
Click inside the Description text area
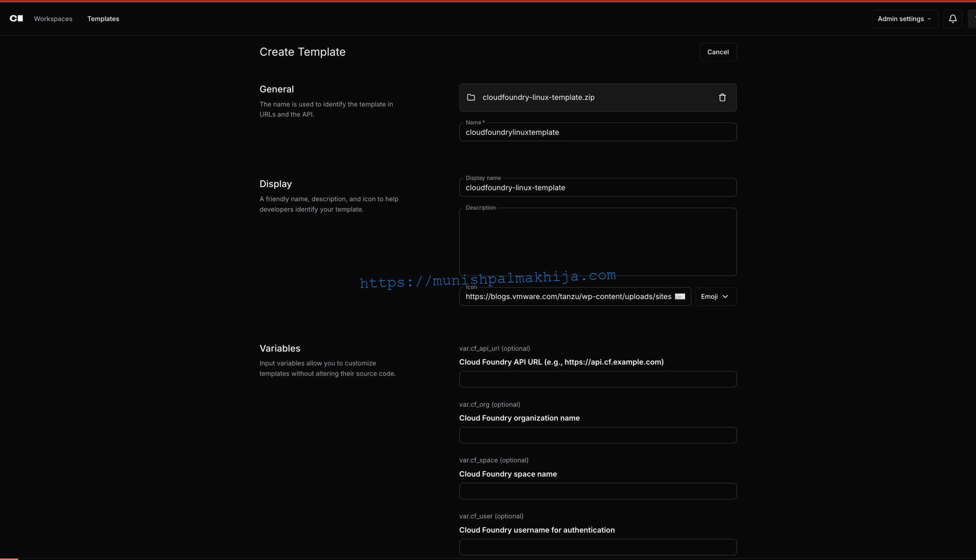(597, 242)
